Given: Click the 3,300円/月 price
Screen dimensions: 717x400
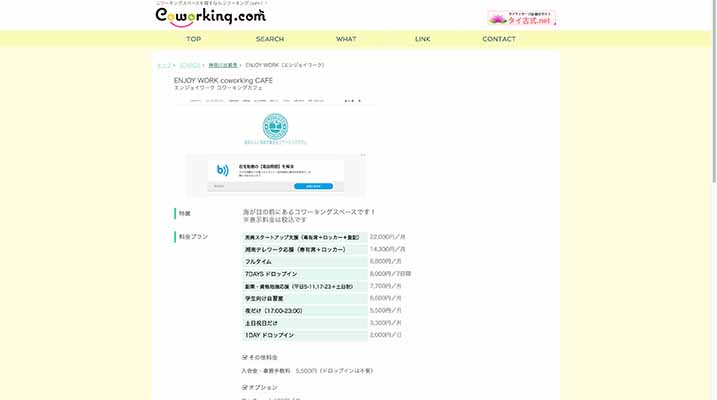Looking at the screenshot, I should (385, 323).
